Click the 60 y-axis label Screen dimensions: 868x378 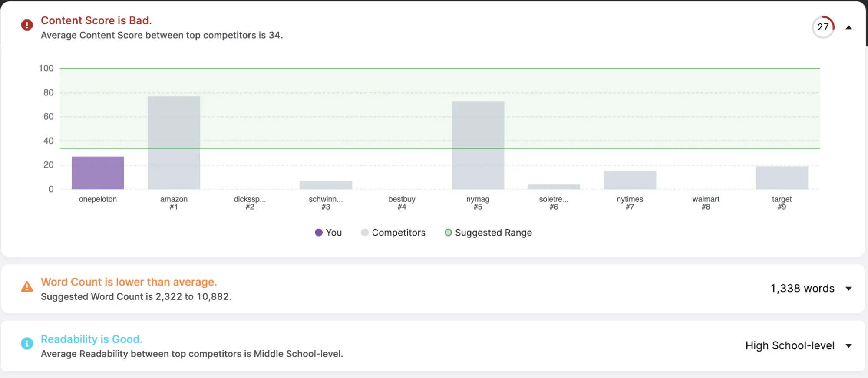coord(48,116)
